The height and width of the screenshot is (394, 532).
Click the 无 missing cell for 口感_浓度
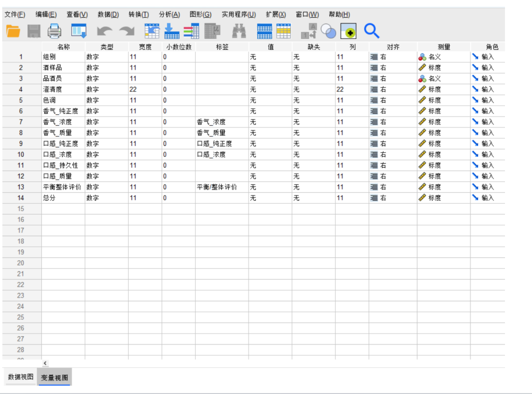tap(314, 155)
